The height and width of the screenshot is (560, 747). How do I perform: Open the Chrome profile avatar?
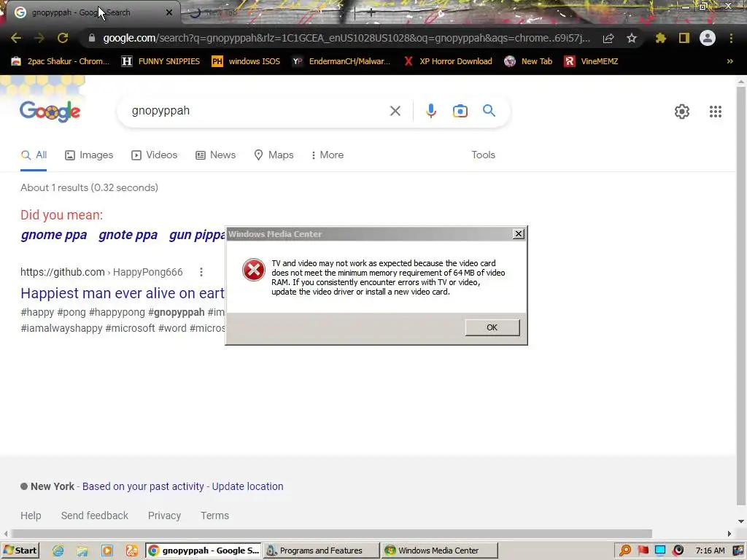[x=708, y=38]
